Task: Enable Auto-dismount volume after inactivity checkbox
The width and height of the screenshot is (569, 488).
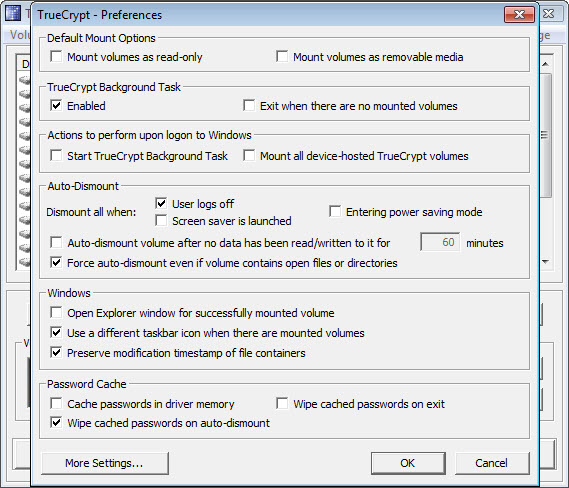Action: pos(56,242)
